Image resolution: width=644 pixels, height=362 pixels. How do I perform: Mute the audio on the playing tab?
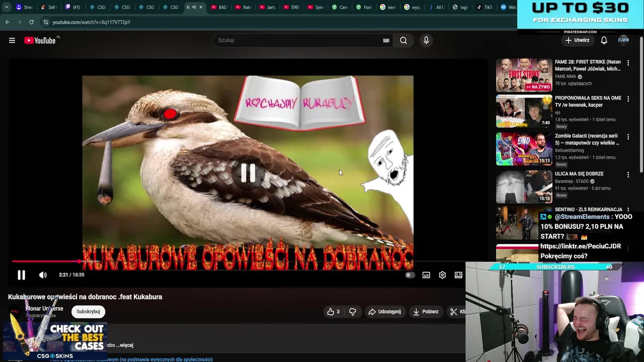(194, 7)
